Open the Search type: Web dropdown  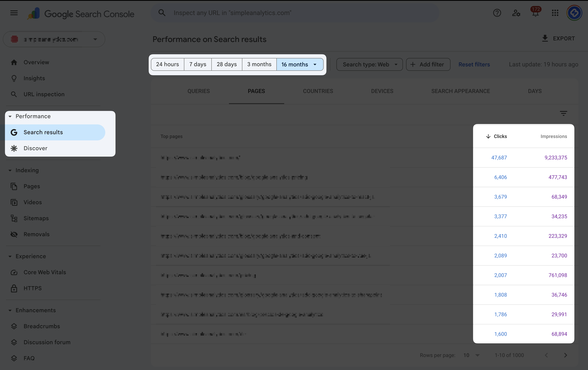(x=369, y=64)
